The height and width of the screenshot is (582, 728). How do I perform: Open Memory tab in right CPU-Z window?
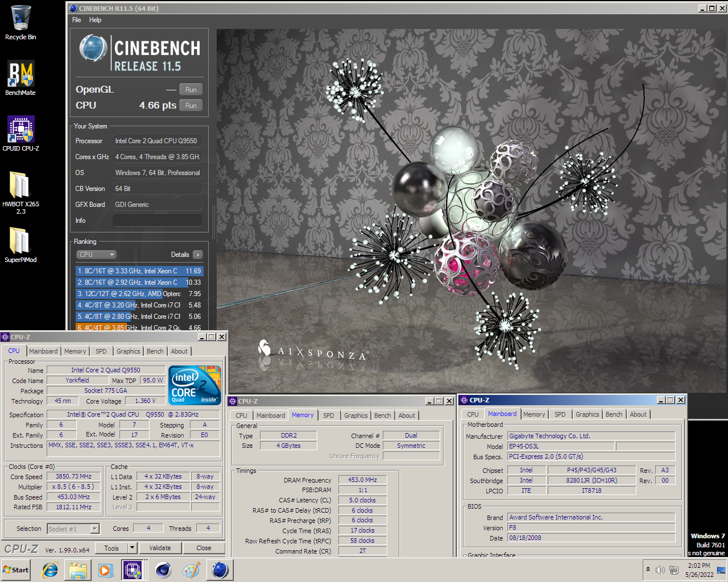click(x=534, y=414)
